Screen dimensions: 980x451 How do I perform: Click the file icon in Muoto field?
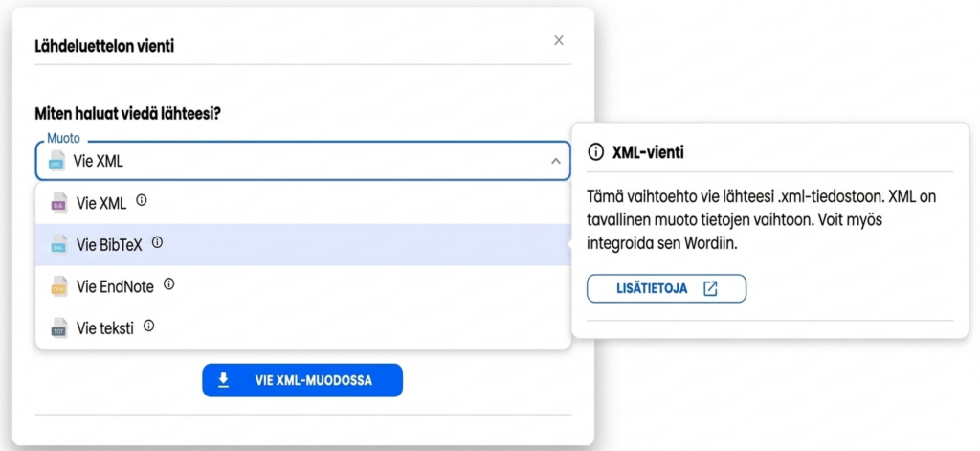tap(56, 161)
